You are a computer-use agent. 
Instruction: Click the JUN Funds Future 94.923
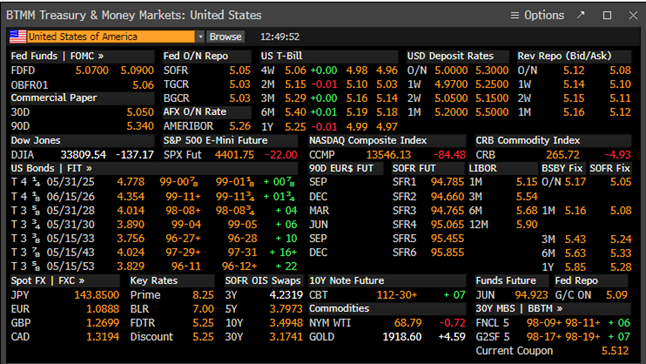coord(531,296)
